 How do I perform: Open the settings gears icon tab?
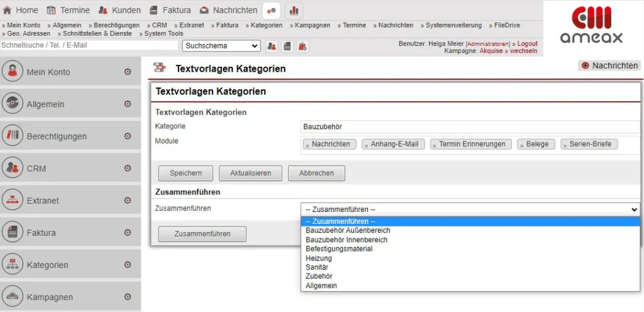point(272,10)
